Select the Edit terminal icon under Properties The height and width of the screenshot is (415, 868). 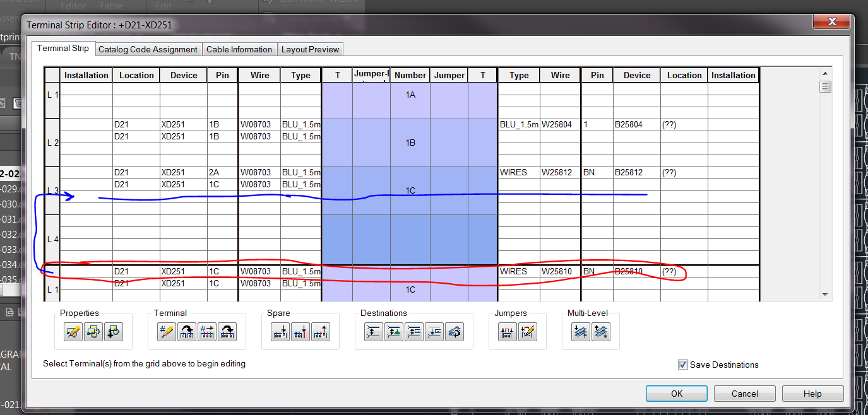point(72,331)
